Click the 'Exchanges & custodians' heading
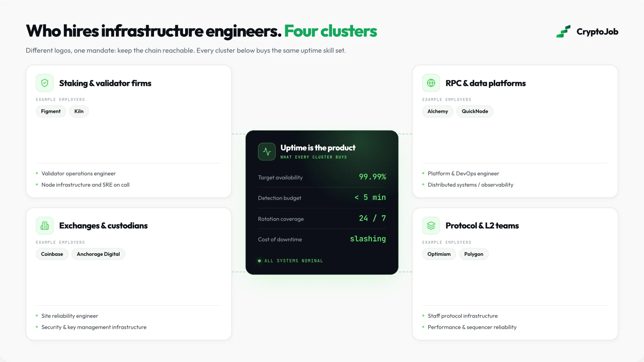The height and width of the screenshot is (362, 644). click(103, 226)
